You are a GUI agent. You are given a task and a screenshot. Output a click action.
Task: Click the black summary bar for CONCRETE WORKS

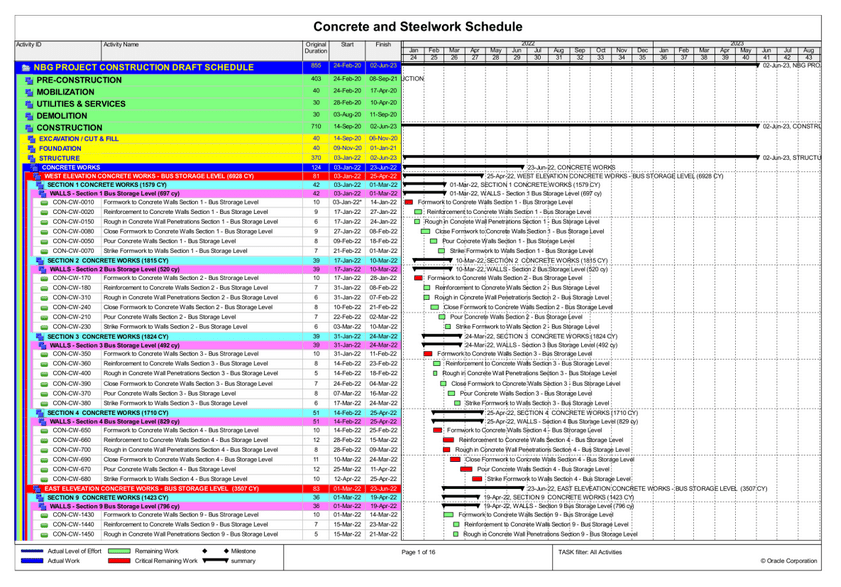point(463,167)
